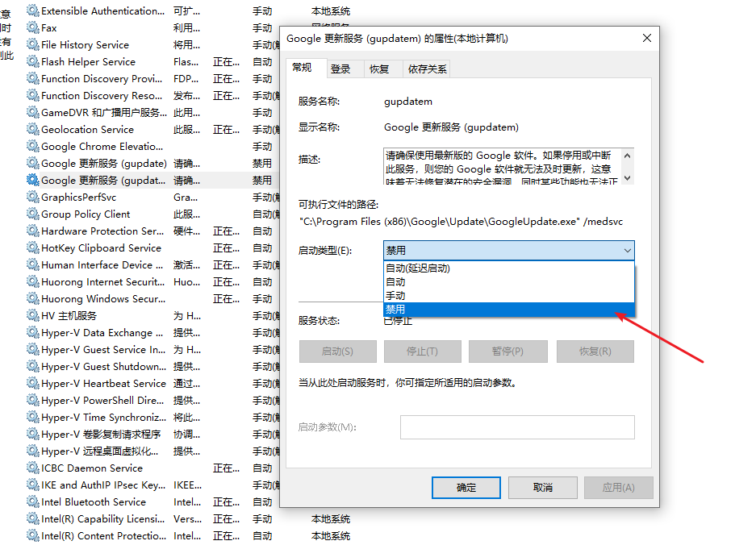Click the gear icon for Extensible Authentication service
Viewport: 756px width, 545px height.
tap(33, 10)
